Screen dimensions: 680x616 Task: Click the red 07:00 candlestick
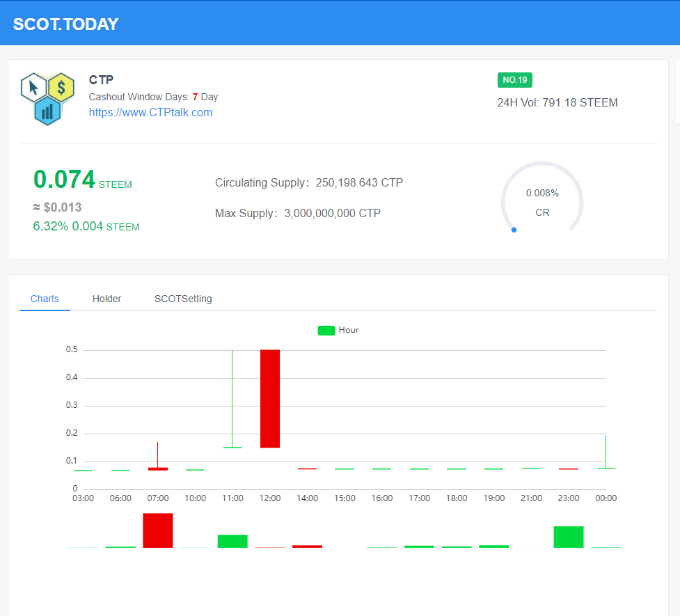click(158, 457)
